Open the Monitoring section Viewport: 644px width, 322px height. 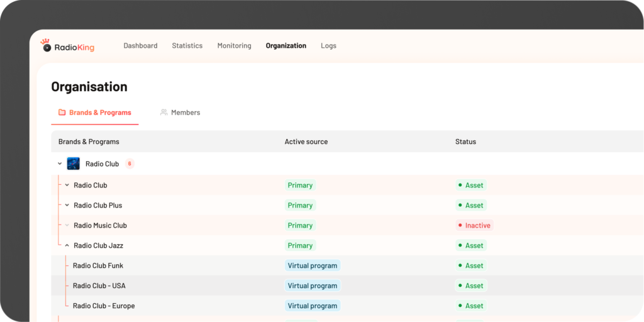click(x=234, y=46)
